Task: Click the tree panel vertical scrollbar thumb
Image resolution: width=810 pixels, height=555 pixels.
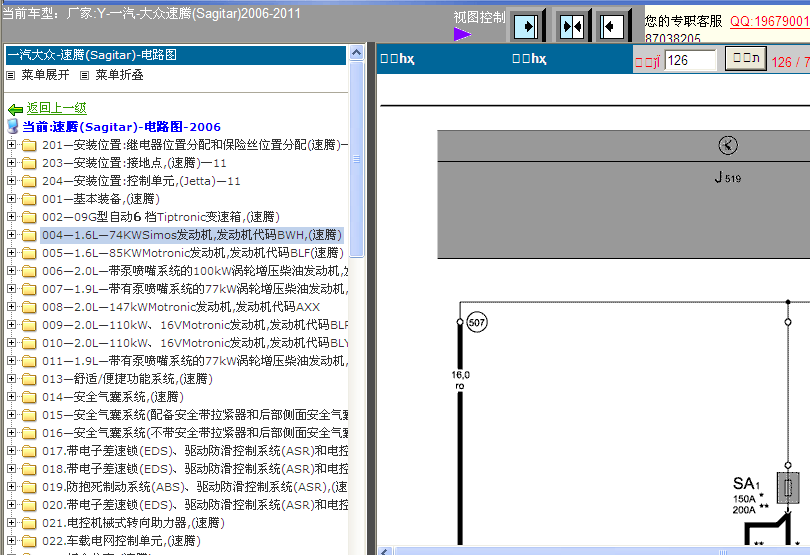Action: 356,159
